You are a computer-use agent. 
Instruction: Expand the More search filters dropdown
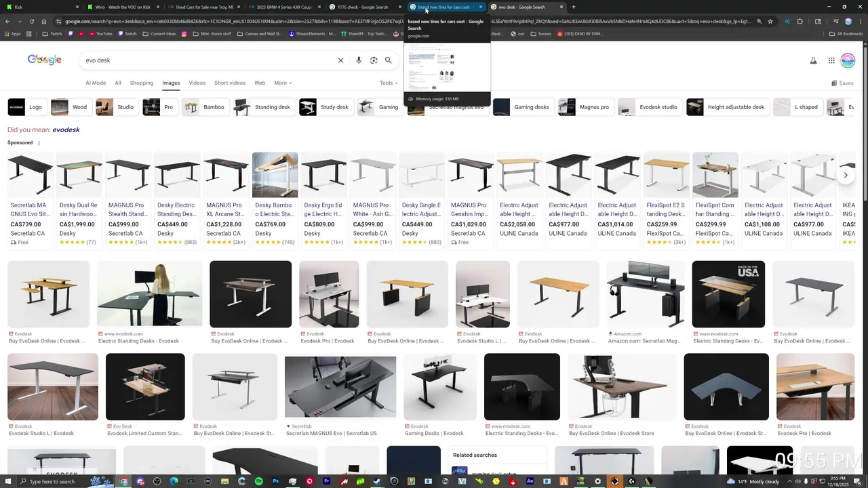coord(283,83)
